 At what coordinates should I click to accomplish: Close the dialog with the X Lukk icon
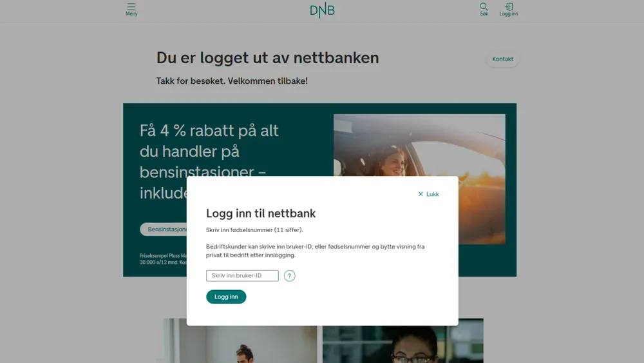(421, 194)
